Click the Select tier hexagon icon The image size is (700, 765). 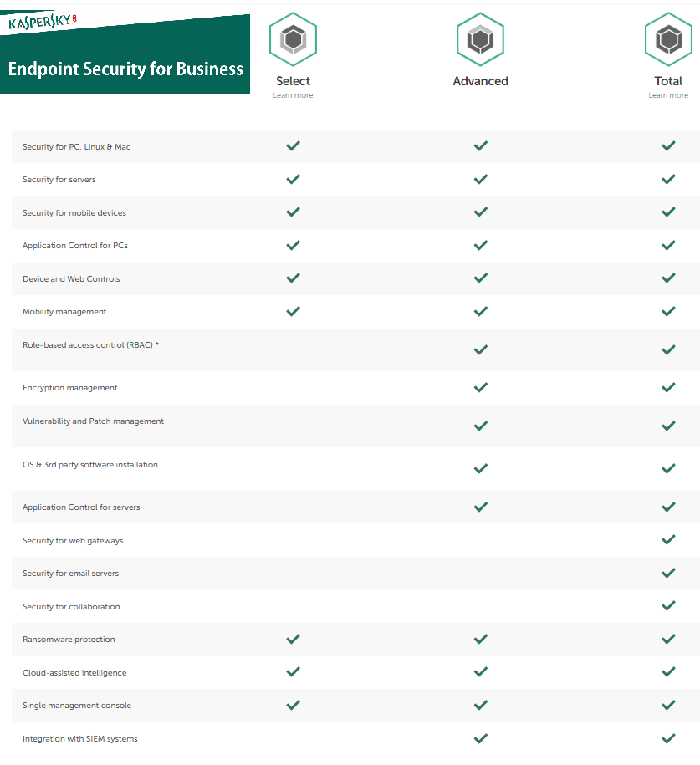[x=293, y=39]
